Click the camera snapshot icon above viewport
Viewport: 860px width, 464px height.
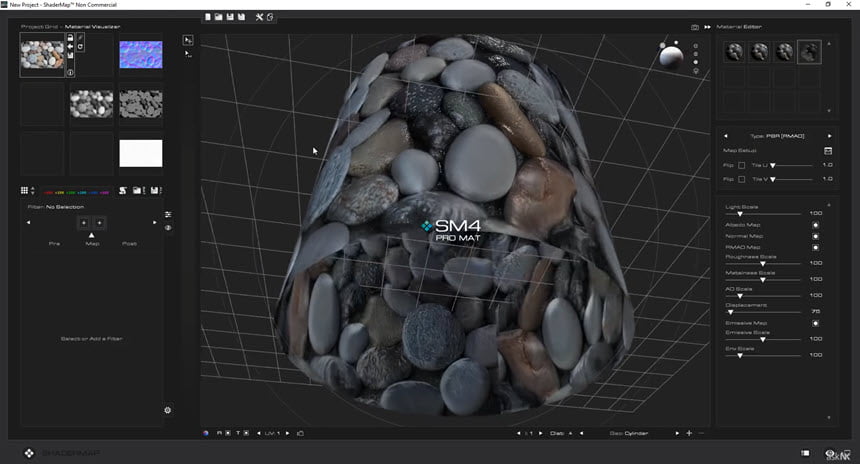695,27
